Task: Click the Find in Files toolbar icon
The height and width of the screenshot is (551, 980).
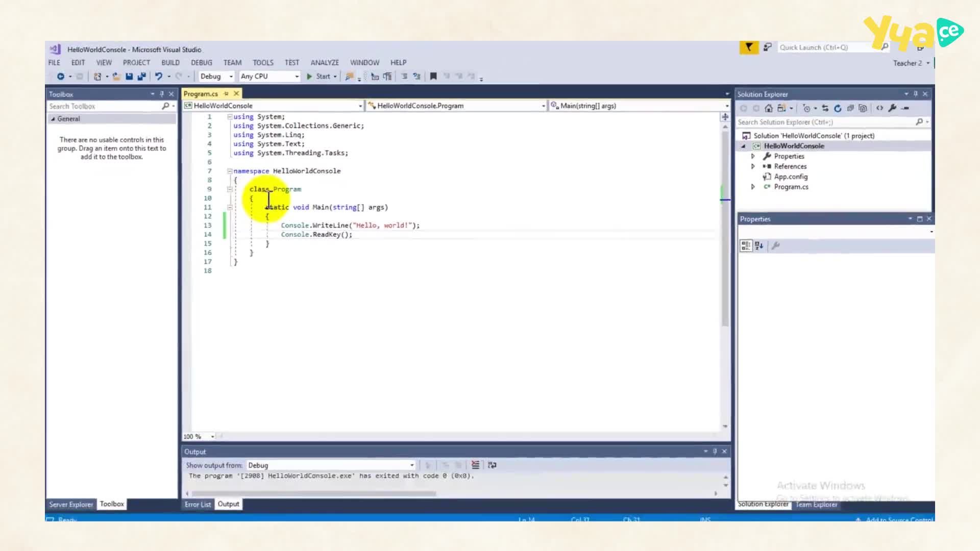Action: pyautogui.click(x=350, y=77)
